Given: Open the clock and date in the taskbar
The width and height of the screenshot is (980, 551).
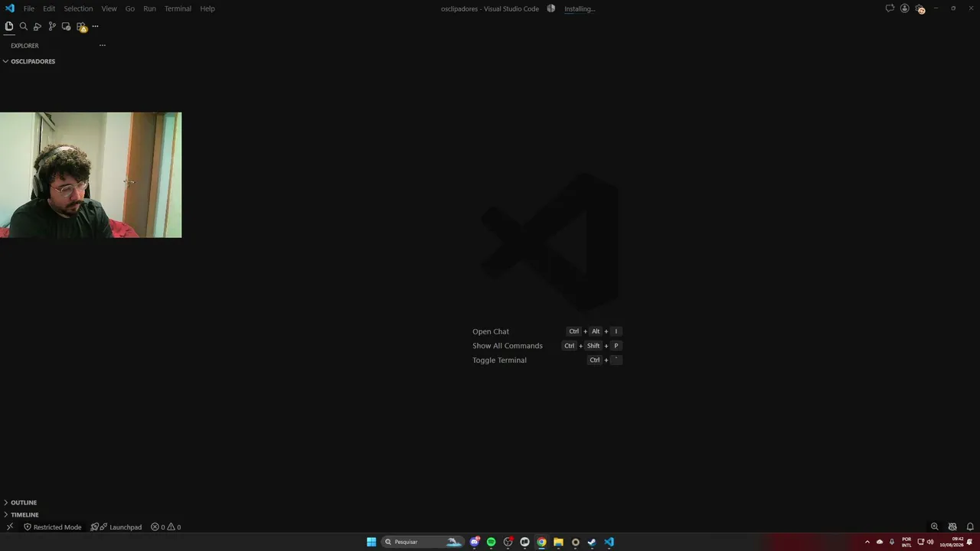Looking at the screenshot, I should coord(952,542).
